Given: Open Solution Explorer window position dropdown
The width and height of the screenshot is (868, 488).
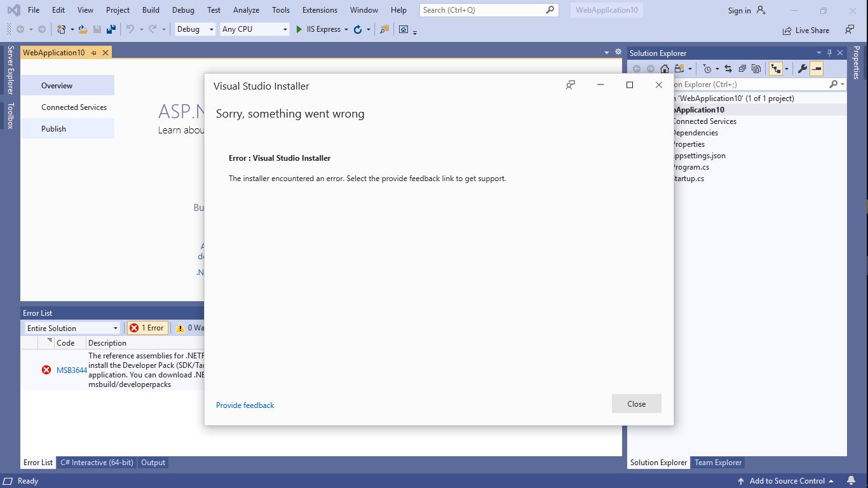Looking at the screenshot, I should pos(818,53).
